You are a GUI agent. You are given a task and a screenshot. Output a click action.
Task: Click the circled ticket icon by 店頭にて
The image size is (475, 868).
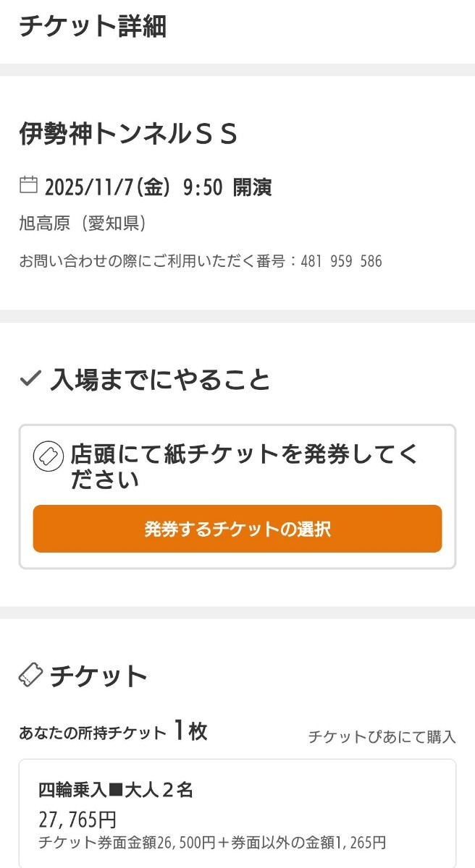coord(48,456)
